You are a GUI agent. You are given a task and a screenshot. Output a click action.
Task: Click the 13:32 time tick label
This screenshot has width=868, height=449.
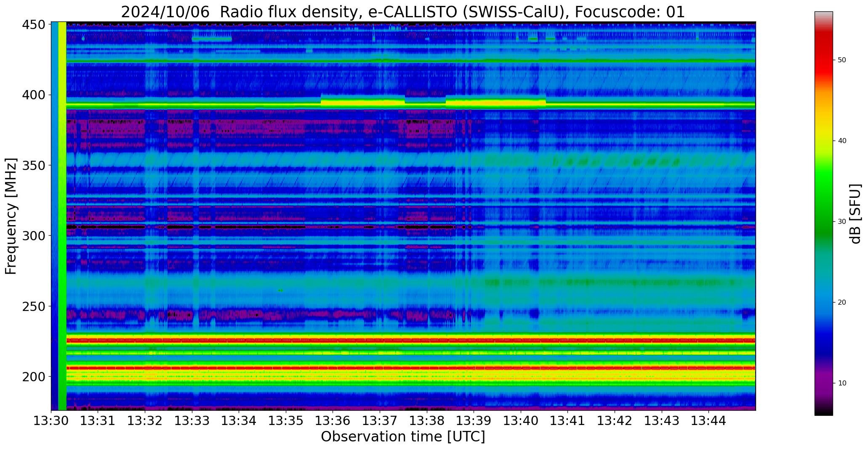coord(145,420)
